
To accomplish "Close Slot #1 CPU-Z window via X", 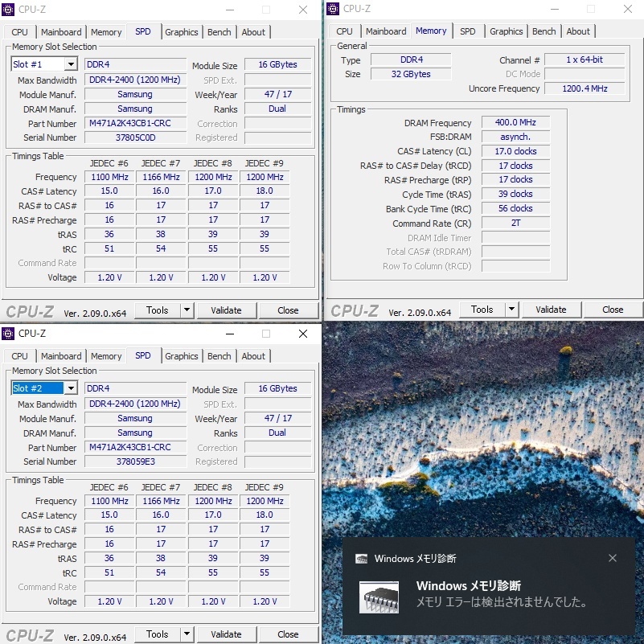I will click(x=303, y=10).
